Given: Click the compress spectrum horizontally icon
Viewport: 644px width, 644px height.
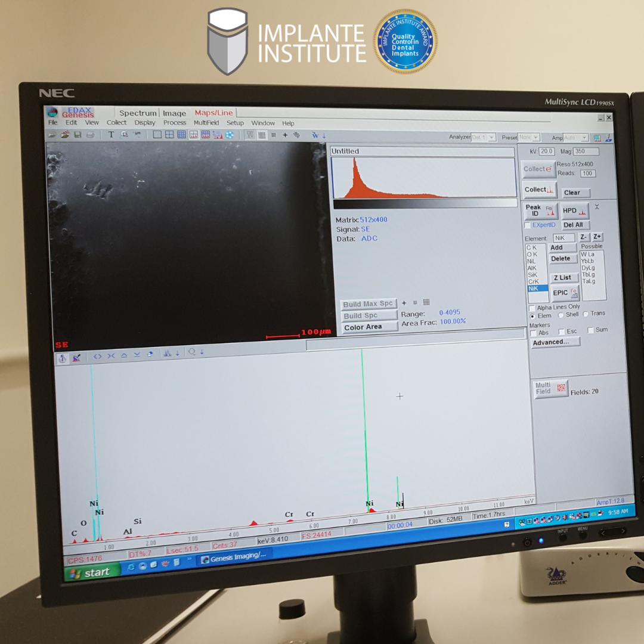Looking at the screenshot, I should [x=110, y=356].
